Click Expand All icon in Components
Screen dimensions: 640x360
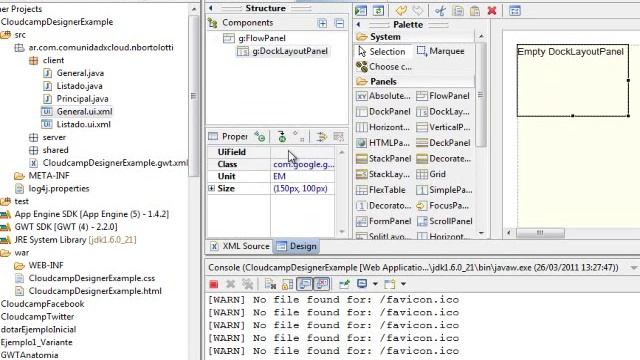322,23
